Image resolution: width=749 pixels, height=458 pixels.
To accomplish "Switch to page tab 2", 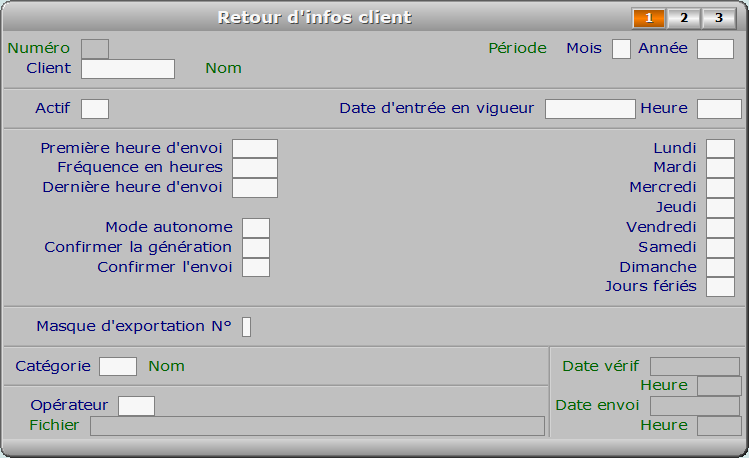I will click(684, 18).
